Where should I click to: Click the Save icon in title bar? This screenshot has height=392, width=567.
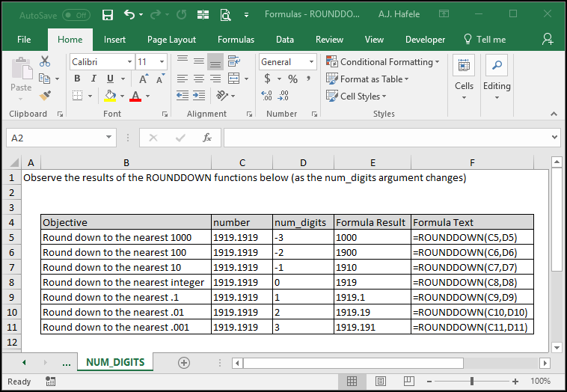[108, 14]
